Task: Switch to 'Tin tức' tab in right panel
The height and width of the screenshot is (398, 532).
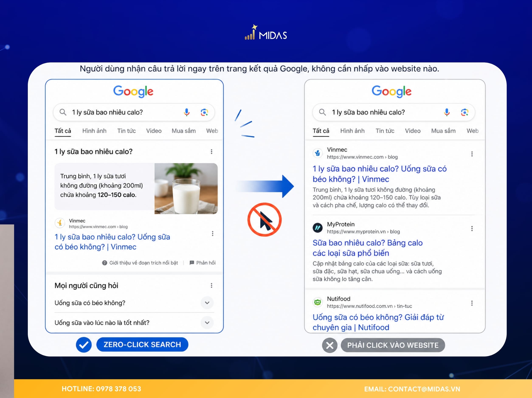Action: 385,131
